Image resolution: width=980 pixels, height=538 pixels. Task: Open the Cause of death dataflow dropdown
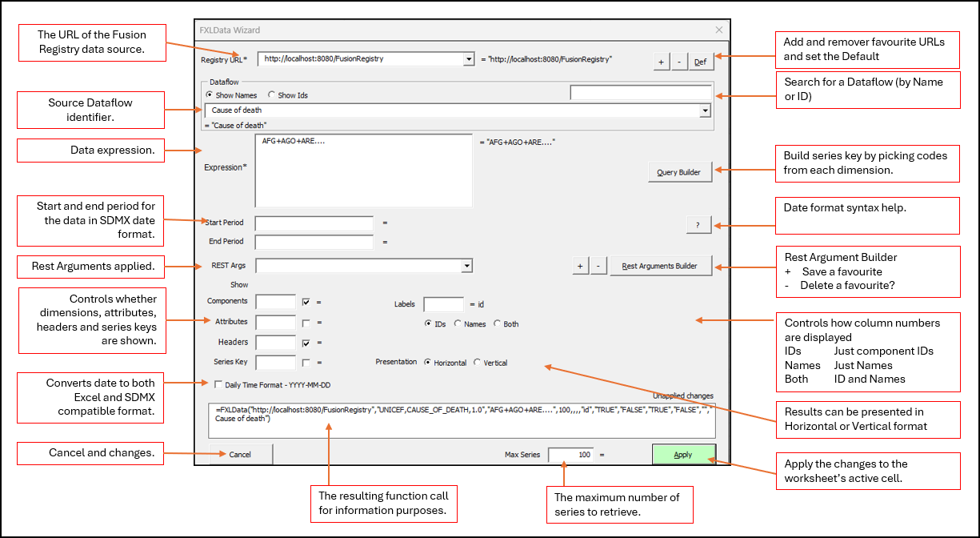705,110
